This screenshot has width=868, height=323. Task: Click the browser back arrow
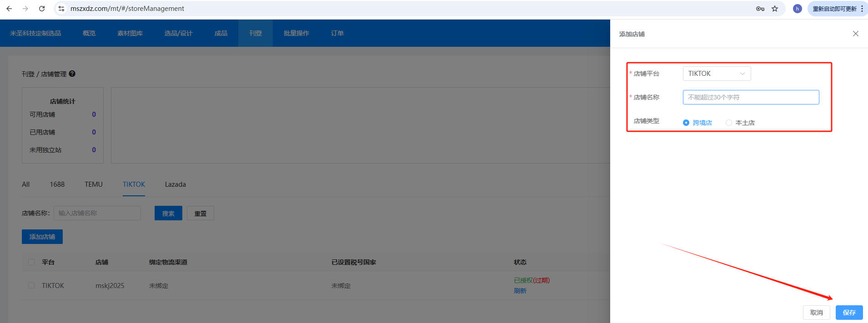pos(9,9)
